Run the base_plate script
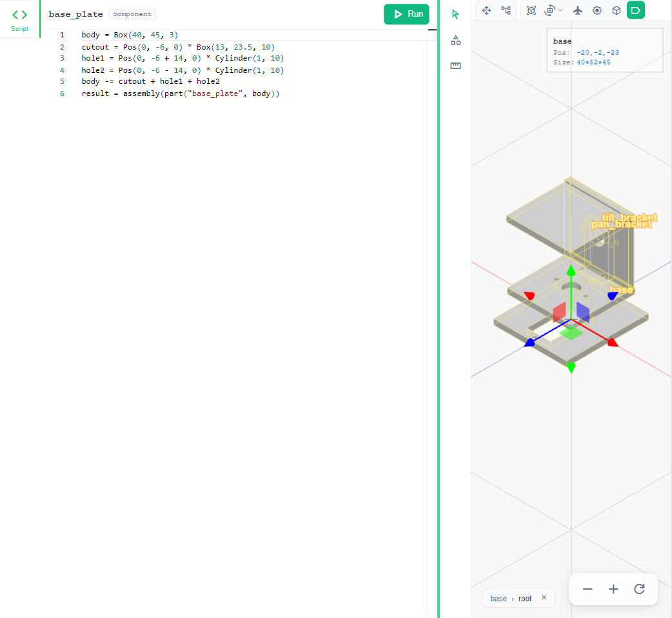Screen dimensions: 672x618 tap(406, 14)
